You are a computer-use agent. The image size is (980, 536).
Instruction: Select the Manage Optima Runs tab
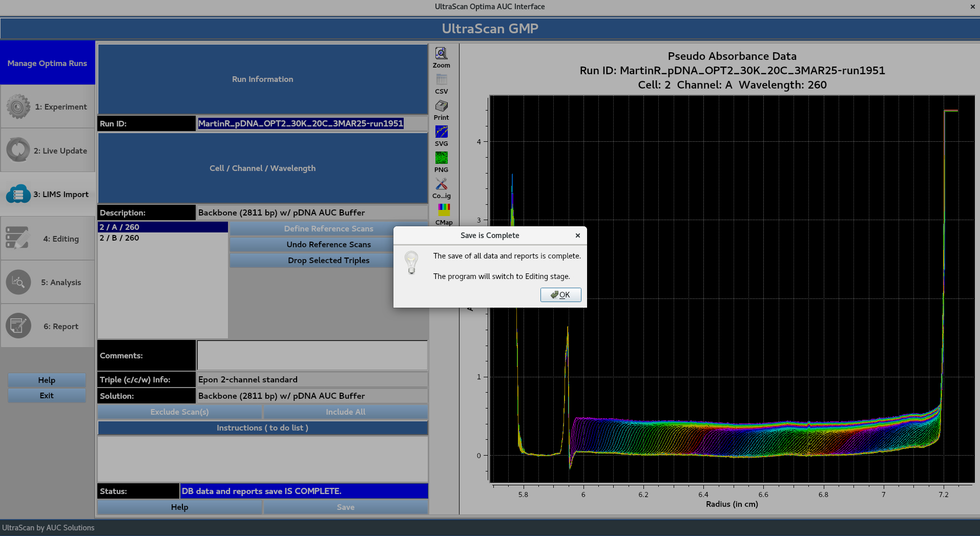point(48,63)
